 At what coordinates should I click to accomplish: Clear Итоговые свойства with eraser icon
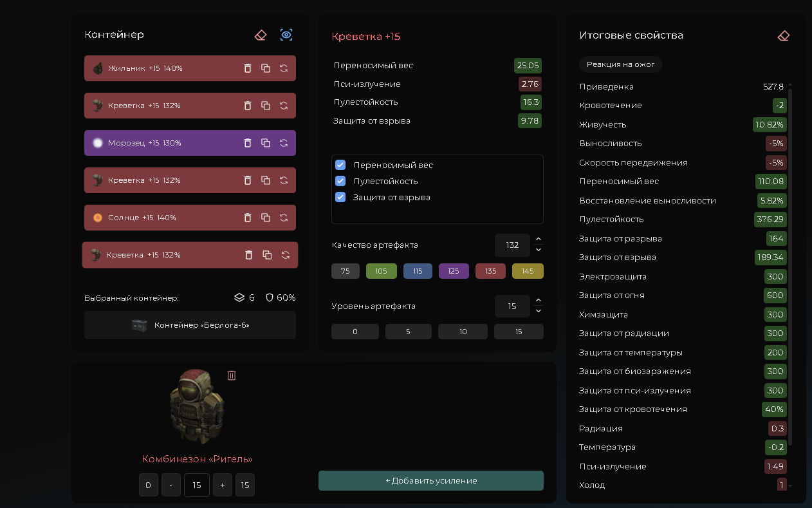click(783, 35)
